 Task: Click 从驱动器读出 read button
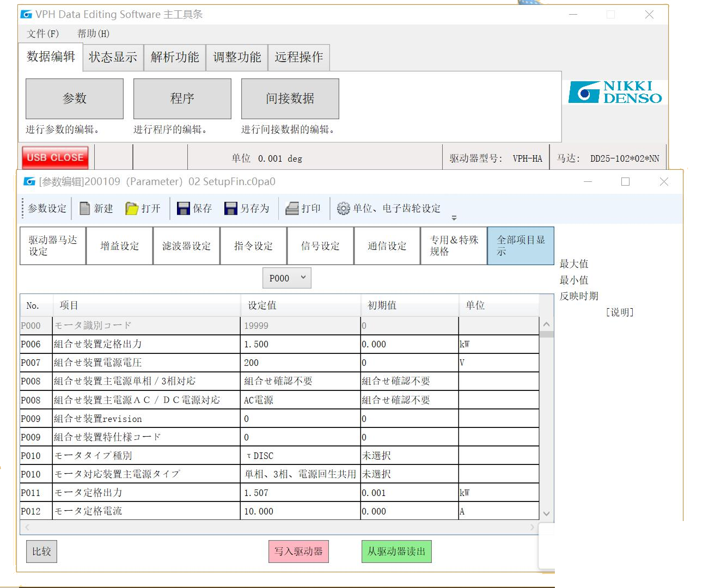[x=396, y=552]
